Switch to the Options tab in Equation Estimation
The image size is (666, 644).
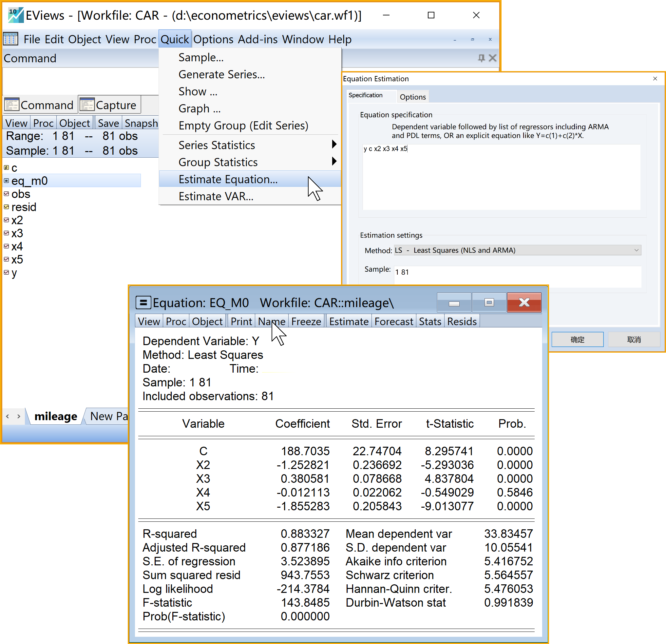(412, 97)
